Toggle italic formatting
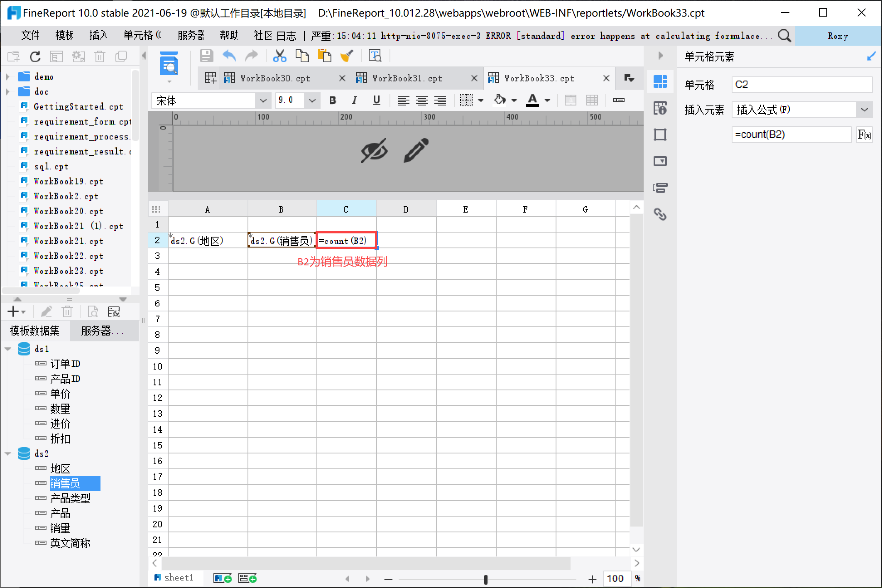Image resolution: width=882 pixels, height=588 pixels. click(x=354, y=100)
